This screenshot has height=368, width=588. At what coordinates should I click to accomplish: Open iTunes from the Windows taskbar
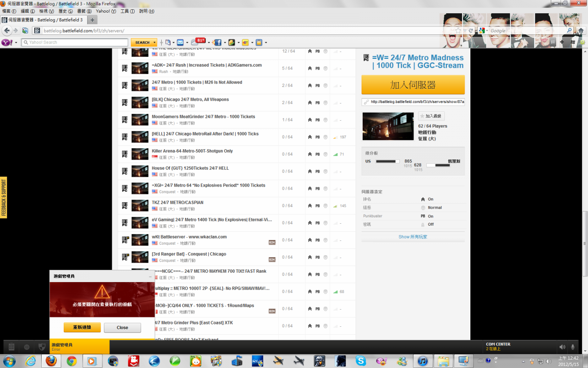coord(423,361)
